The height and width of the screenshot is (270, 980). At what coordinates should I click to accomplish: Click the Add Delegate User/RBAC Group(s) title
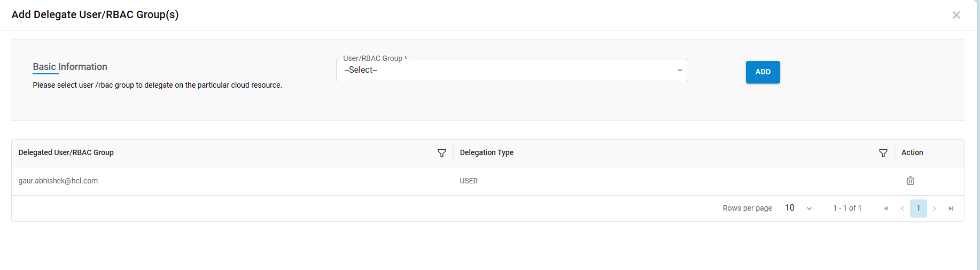pos(95,15)
